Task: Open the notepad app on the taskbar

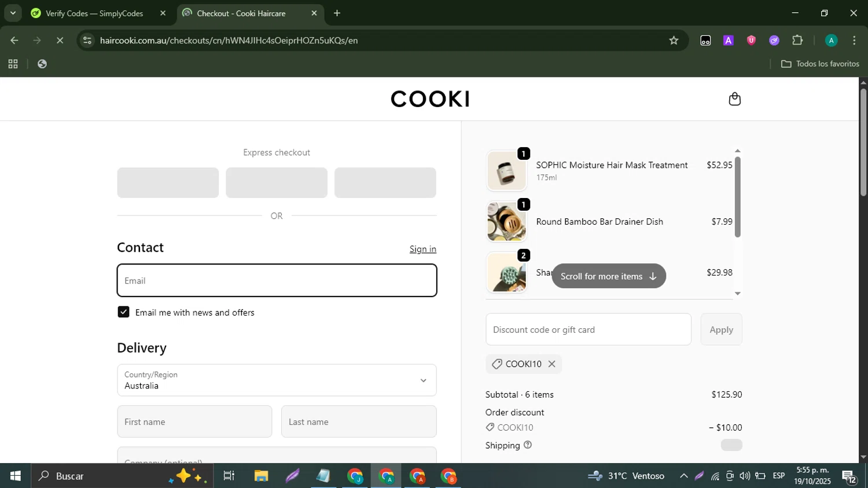Action: click(323, 476)
